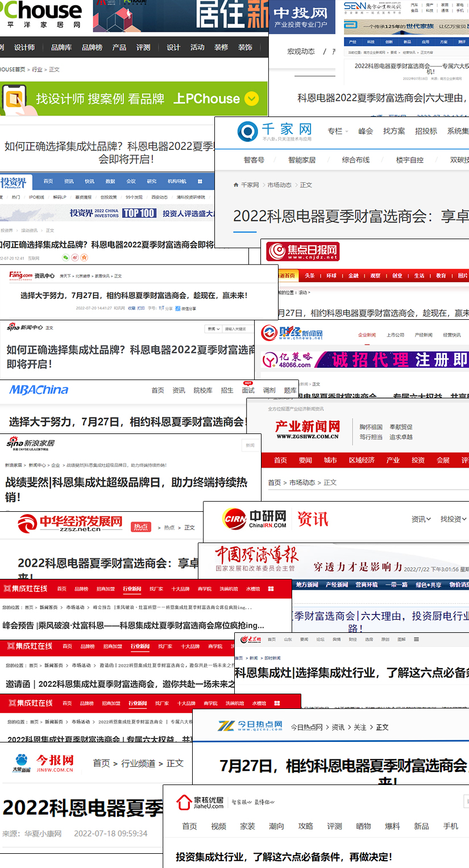
Task: Click the home icon in 千家网 breadcrumb
Action: point(236,185)
